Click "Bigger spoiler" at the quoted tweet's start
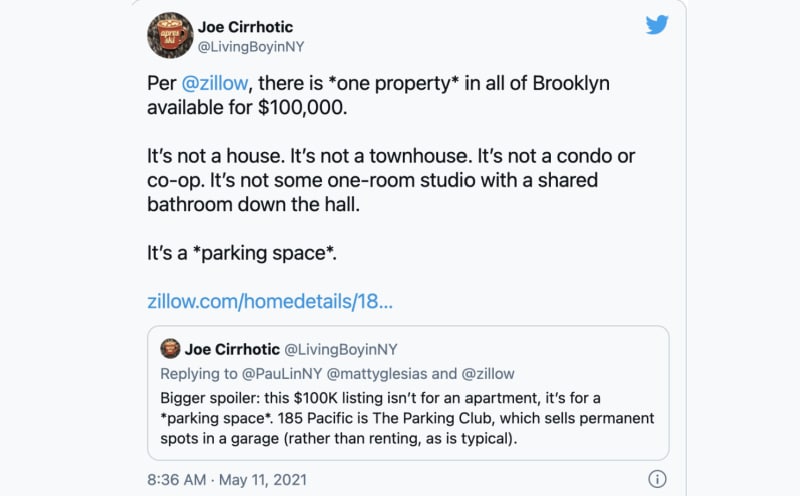 tap(212, 396)
